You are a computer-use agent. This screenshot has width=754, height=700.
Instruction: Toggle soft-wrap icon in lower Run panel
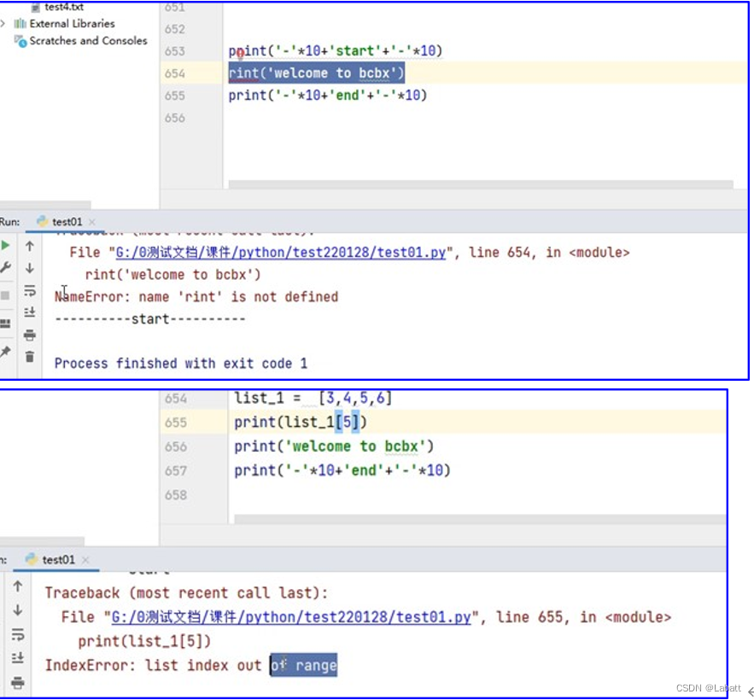(x=18, y=634)
